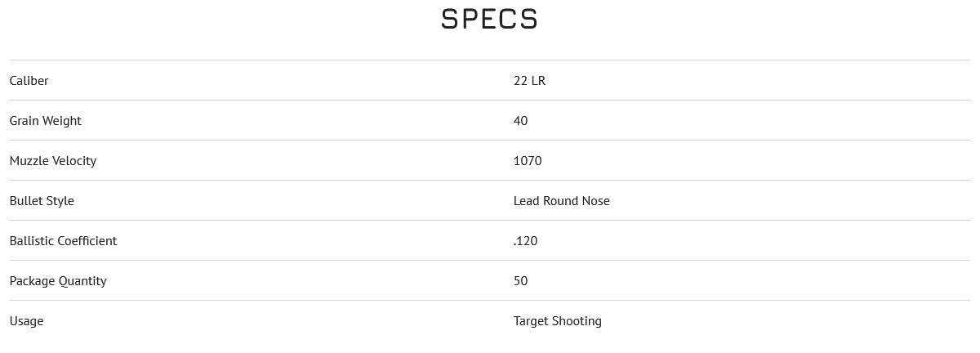Click the word Coefficient in row label
The image size is (980, 353).
[x=87, y=241]
